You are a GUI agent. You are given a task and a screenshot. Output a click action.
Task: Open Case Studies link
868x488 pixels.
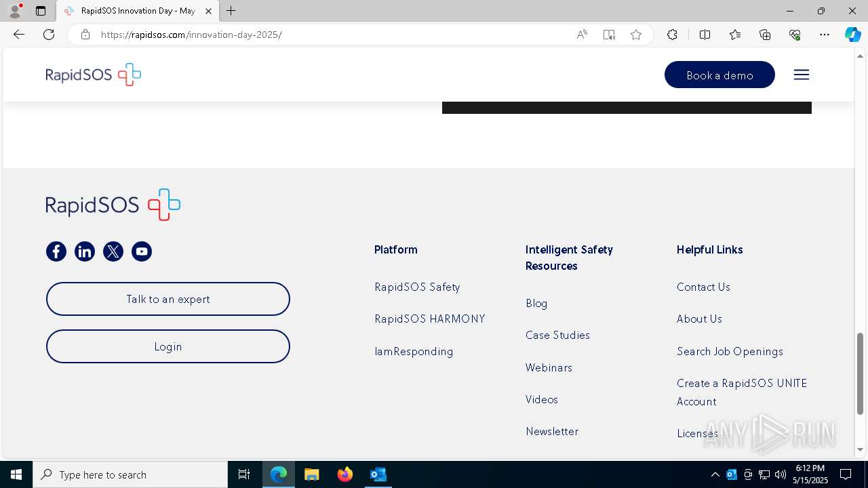(x=557, y=335)
